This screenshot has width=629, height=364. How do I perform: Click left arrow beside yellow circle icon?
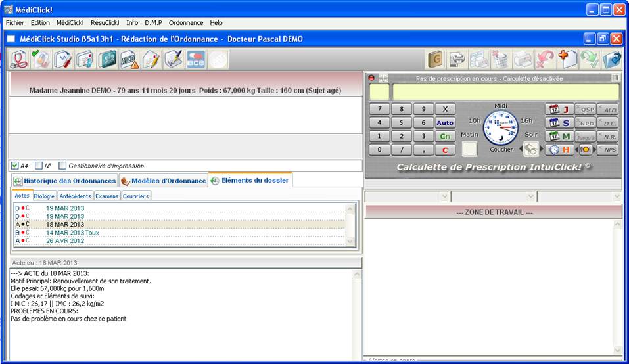(x=577, y=150)
